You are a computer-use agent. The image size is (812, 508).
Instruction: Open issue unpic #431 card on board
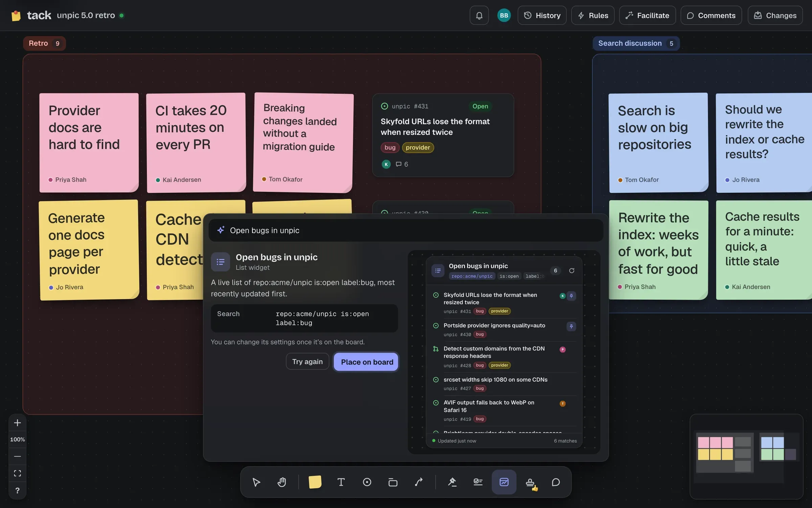coord(443,135)
